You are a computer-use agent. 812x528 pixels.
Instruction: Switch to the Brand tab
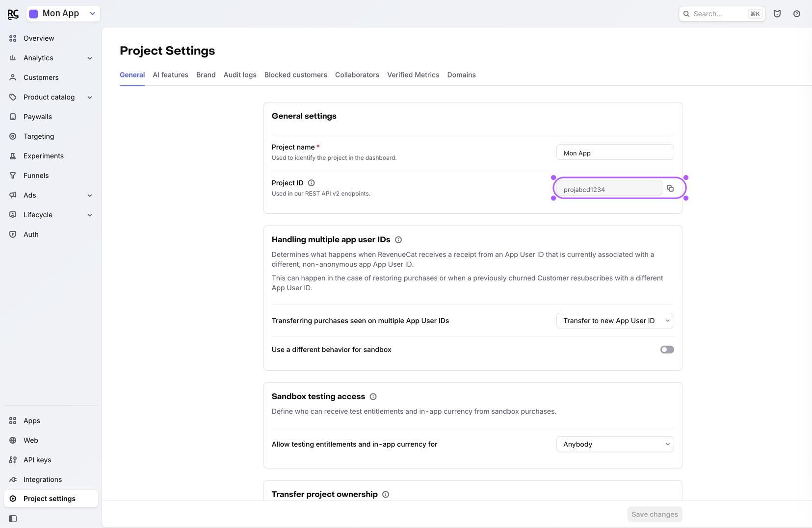click(206, 75)
